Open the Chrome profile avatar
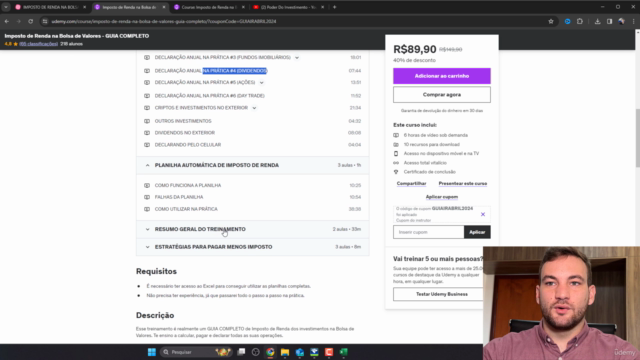 621,21
